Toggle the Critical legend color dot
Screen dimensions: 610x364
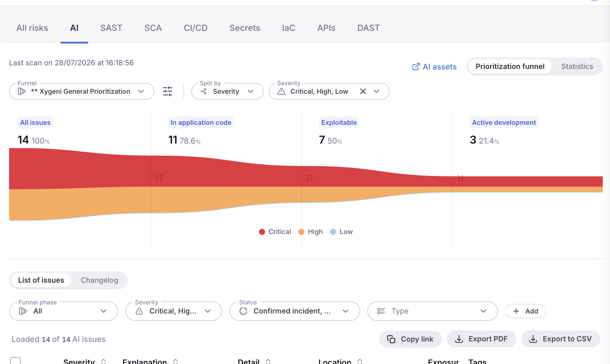point(262,232)
